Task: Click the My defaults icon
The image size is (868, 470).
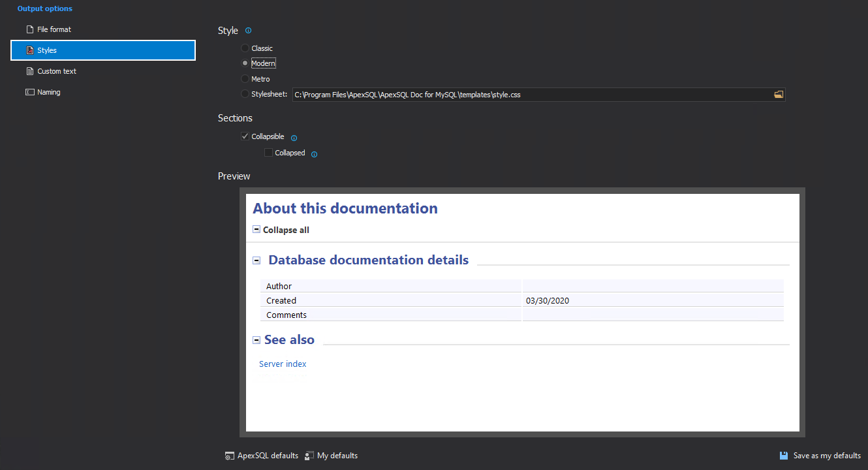Action: point(309,456)
